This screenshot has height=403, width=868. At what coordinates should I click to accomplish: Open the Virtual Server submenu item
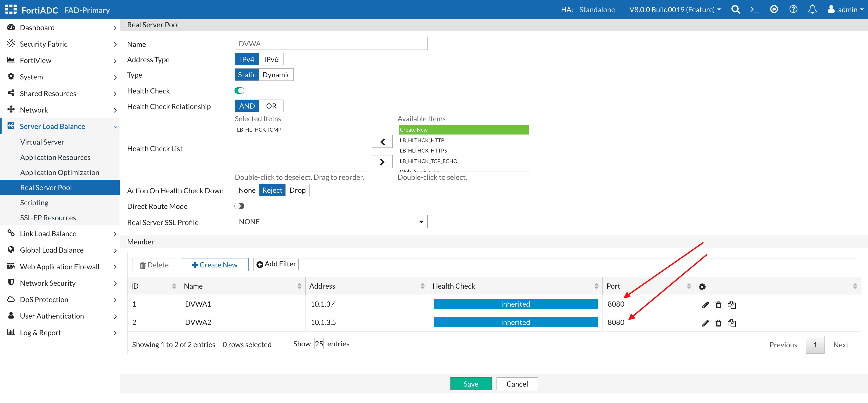tap(42, 142)
